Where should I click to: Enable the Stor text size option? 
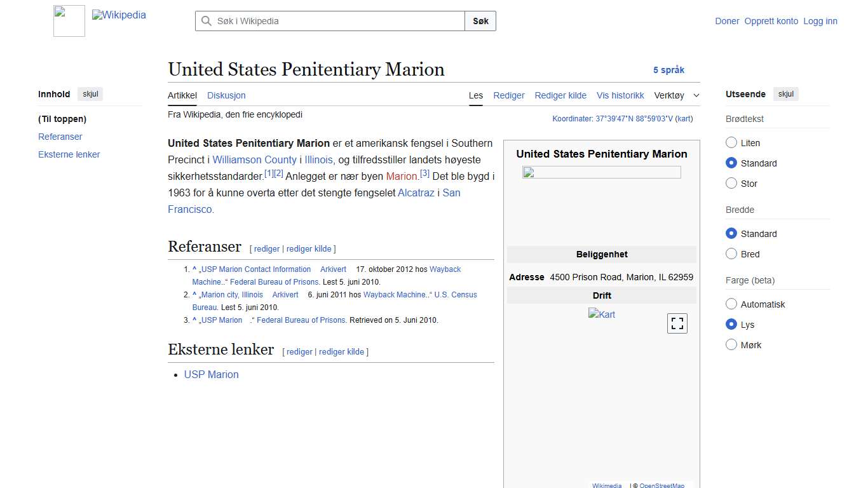731,183
